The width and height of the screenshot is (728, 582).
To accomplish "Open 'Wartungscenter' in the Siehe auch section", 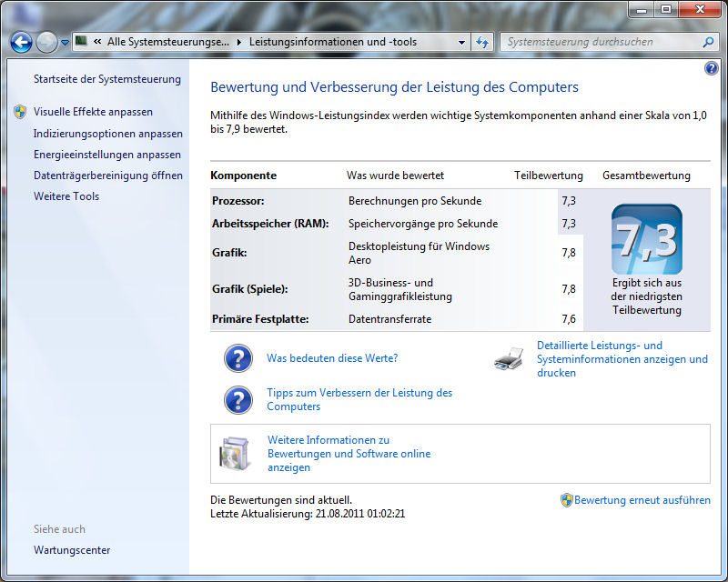I will (72, 550).
